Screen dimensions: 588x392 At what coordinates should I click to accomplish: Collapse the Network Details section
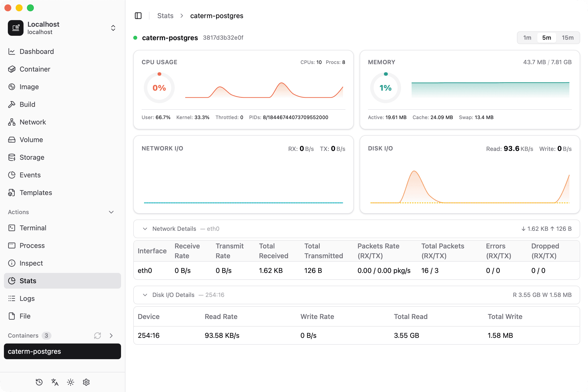[x=145, y=229]
